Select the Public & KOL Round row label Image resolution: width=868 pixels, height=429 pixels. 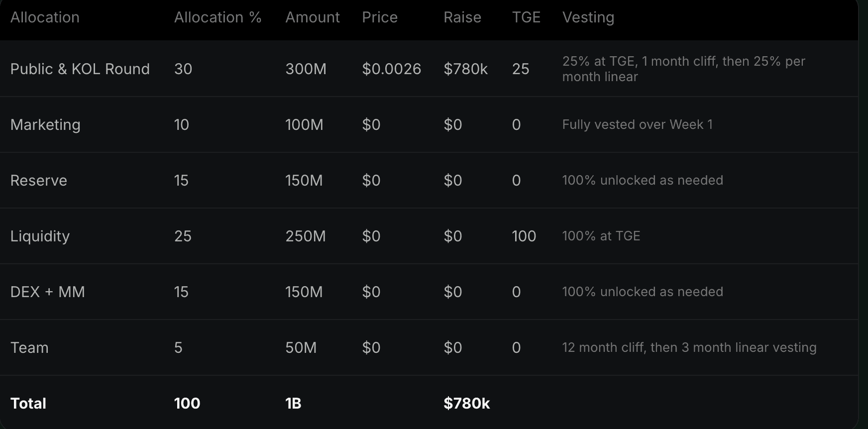point(80,69)
